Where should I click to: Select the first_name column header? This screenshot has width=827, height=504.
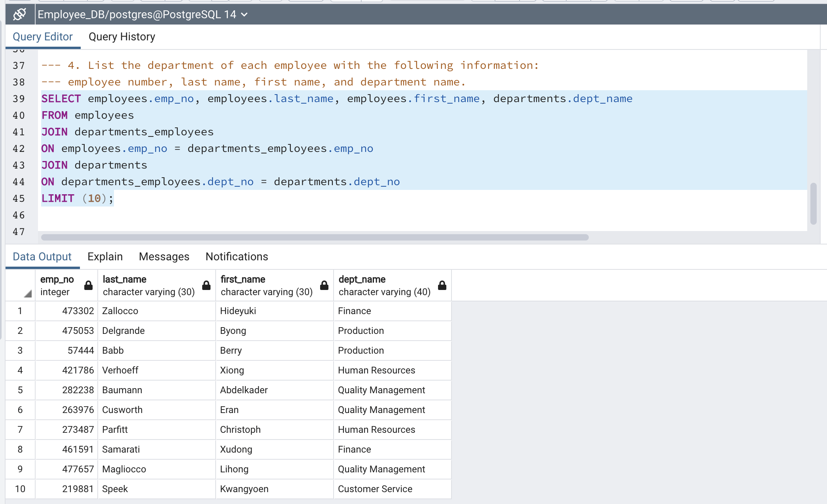tap(275, 286)
